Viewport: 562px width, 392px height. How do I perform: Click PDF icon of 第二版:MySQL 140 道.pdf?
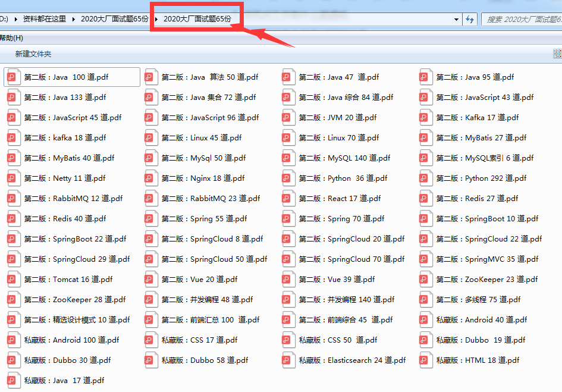tap(288, 158)
